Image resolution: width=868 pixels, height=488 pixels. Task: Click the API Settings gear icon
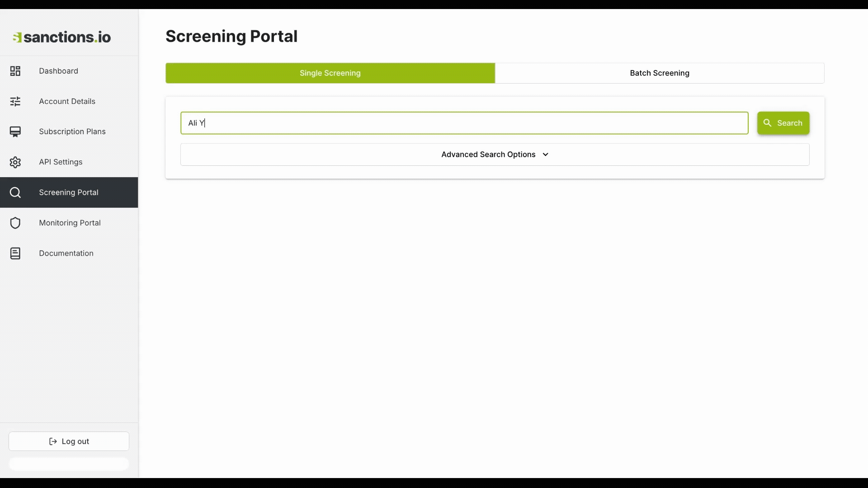coord(15,162)
